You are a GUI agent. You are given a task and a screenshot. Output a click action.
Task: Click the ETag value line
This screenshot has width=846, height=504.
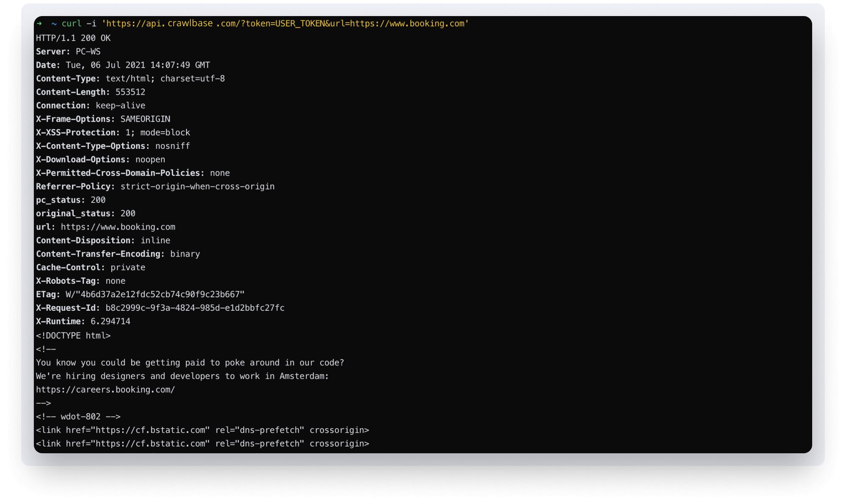140,295
